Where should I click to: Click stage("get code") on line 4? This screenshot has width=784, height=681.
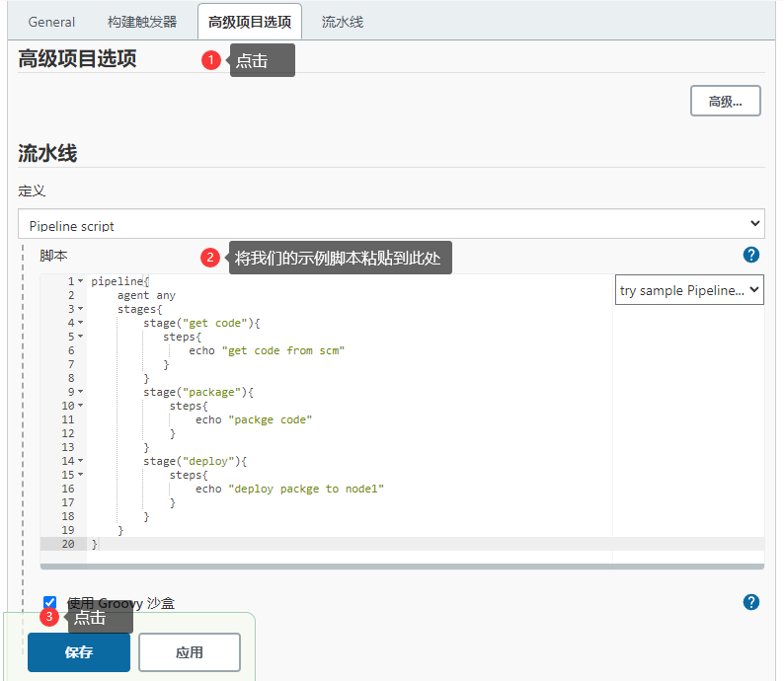201,323
